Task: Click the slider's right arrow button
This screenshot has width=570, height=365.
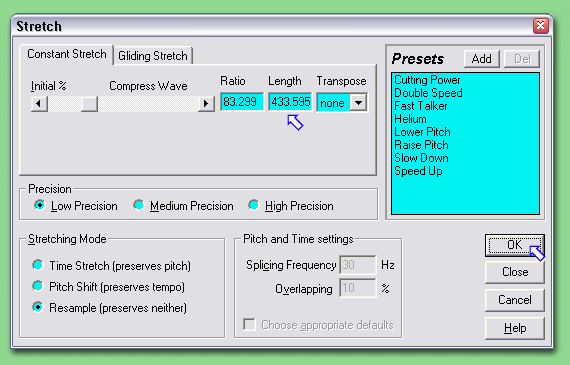Action: [x=206, y=104]
